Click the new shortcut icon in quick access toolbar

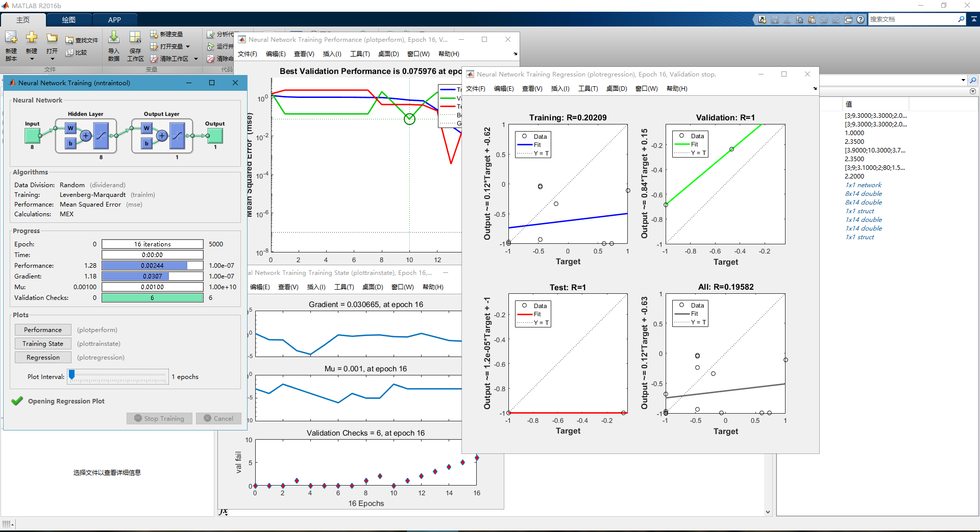pos(762,19)
